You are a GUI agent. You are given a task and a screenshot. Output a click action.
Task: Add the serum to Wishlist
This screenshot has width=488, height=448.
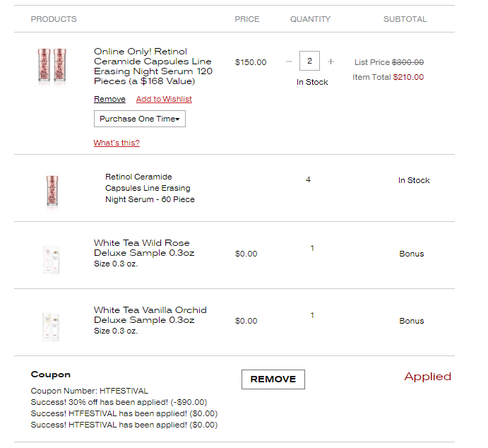pos(164,99)
